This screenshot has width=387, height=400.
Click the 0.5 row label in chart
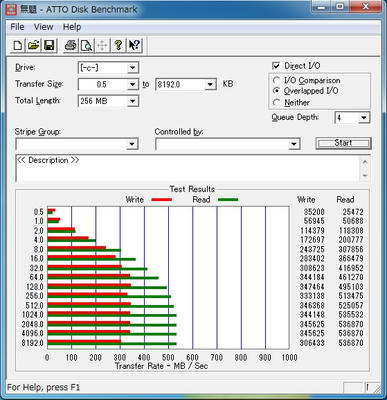38,212
